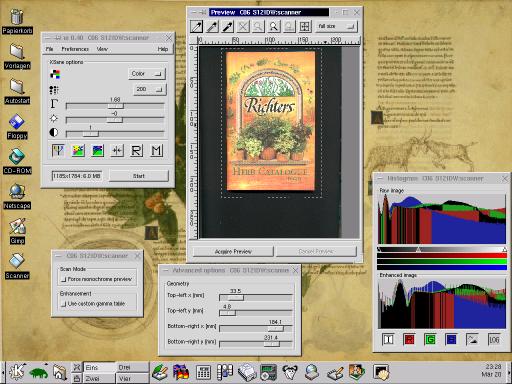Image resolution: width=512 pixels, height=384 pixels.
Task: Click the globe icon in the panel
Action: tap(312, 372)
